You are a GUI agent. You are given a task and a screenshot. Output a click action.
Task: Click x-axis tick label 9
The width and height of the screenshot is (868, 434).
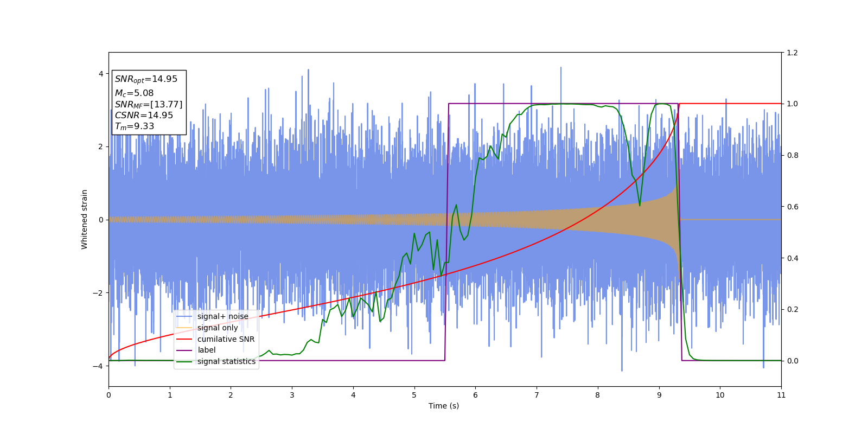659,395
